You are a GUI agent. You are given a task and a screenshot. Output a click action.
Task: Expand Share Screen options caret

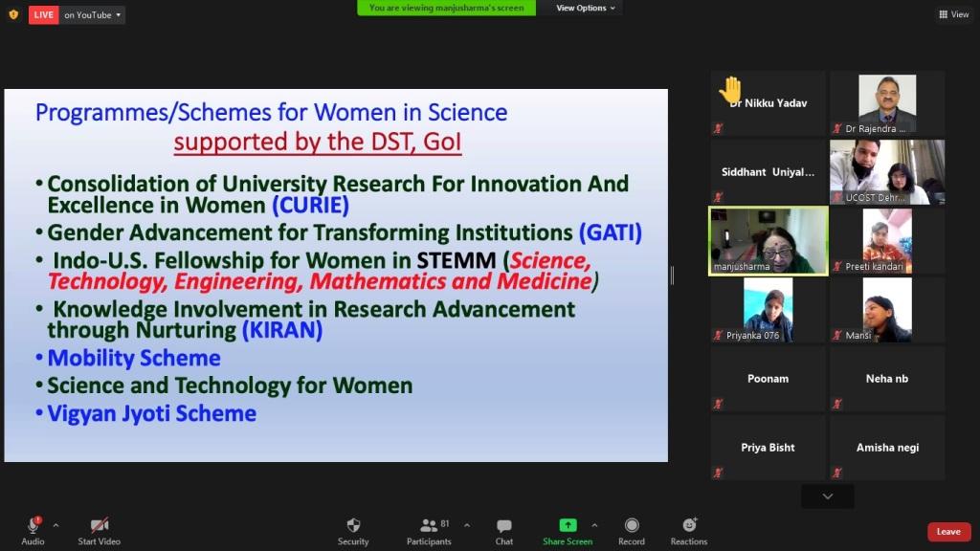594,525
